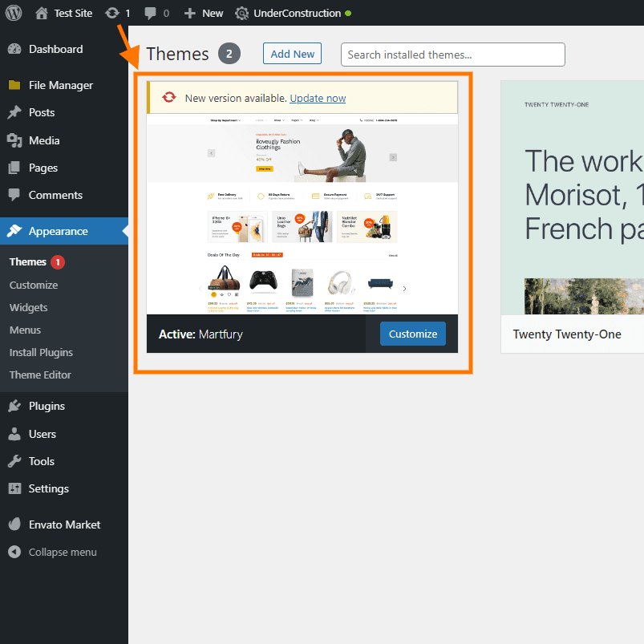The height and width of the screenshot is (644, 644).
Task: Click the Tools wrench icon
Action: coord(14,461)
